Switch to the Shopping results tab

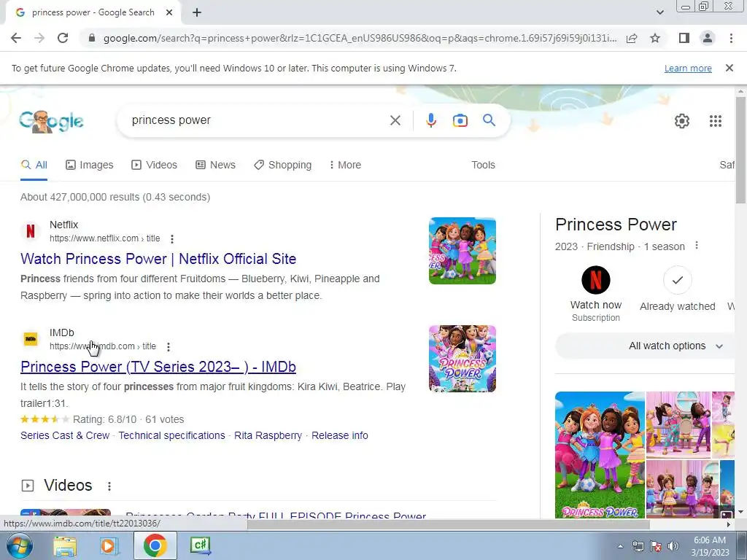[283, 165]
